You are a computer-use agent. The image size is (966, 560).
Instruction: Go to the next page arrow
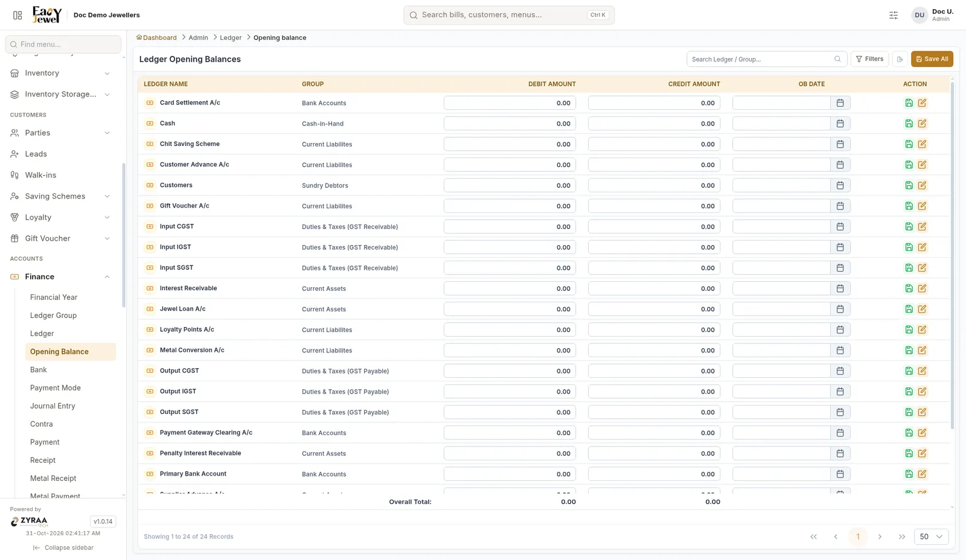880,537
